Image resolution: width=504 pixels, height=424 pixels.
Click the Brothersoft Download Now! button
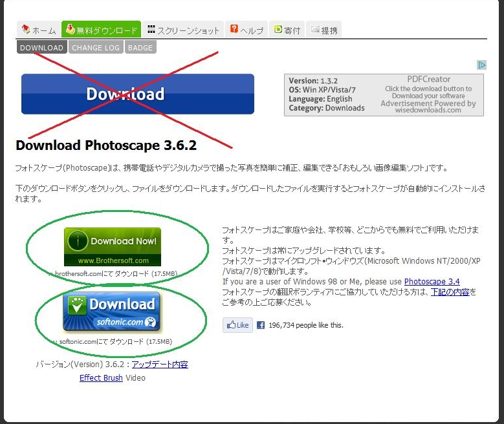[x=113, y=247]
